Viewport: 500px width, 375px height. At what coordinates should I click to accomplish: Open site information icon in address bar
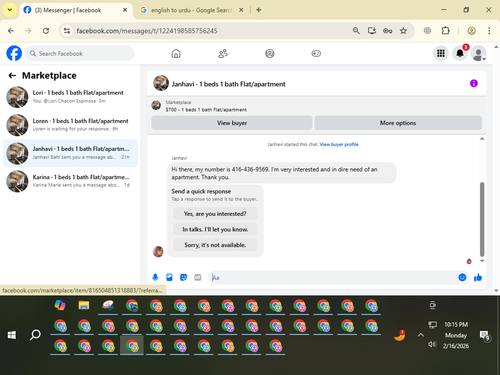[67, 31]
